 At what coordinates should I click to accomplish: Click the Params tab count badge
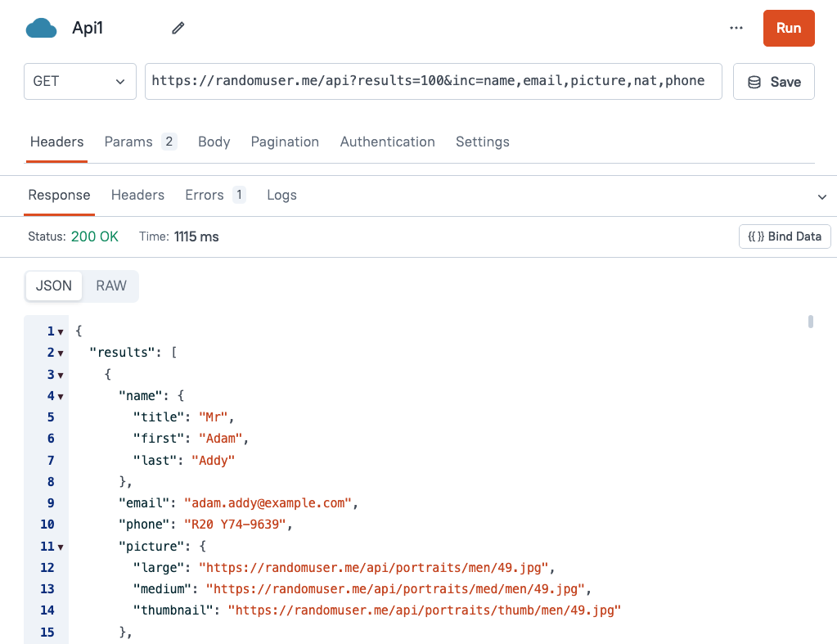[169, 141]
